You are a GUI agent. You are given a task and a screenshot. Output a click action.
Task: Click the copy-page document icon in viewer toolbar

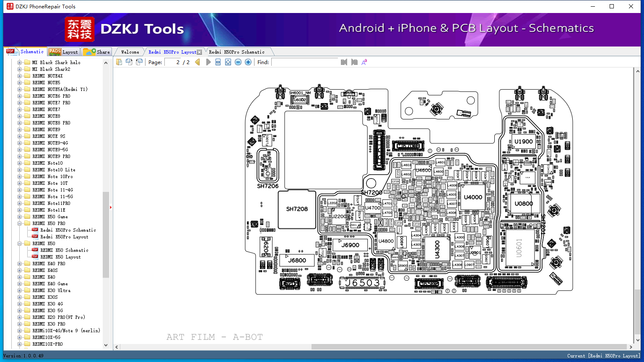click(x=119, y=62)
